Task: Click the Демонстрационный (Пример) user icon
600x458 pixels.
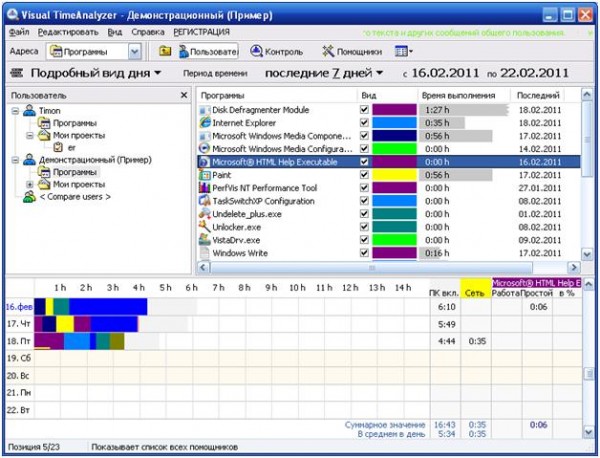Action: pos(29,160)
